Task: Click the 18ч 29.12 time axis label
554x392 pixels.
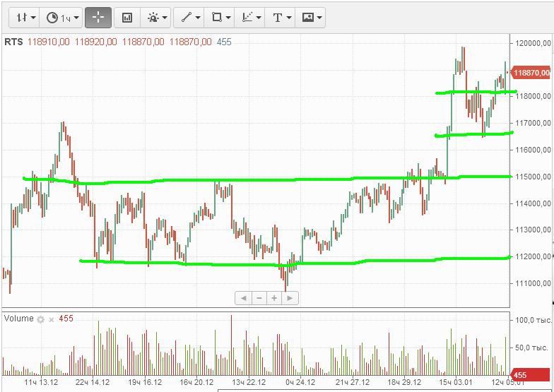Action: tap(404, 383)
